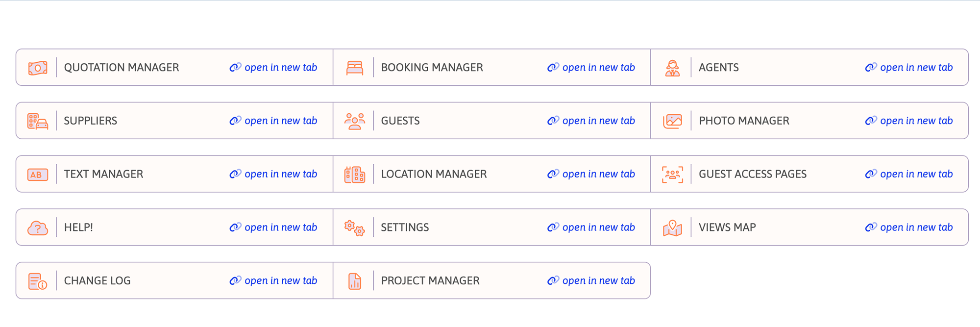
Task: Open Change Log in new tab
Action: point(281,281)
